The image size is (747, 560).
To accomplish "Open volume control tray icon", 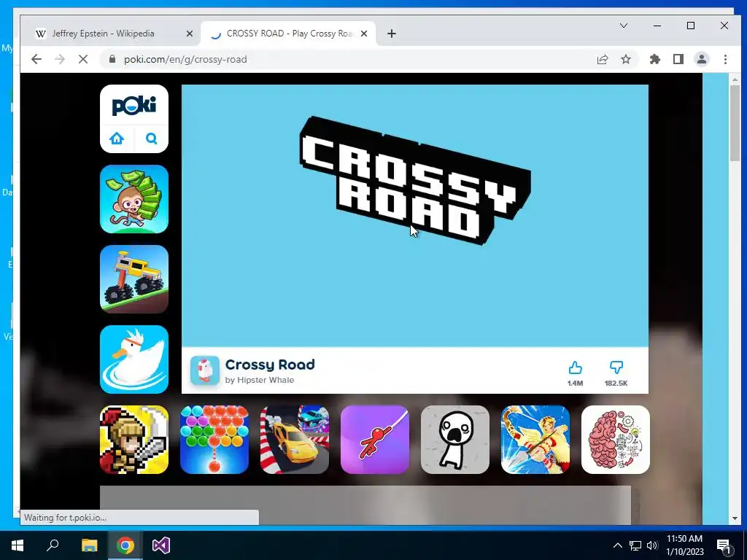I will point(652,545).
